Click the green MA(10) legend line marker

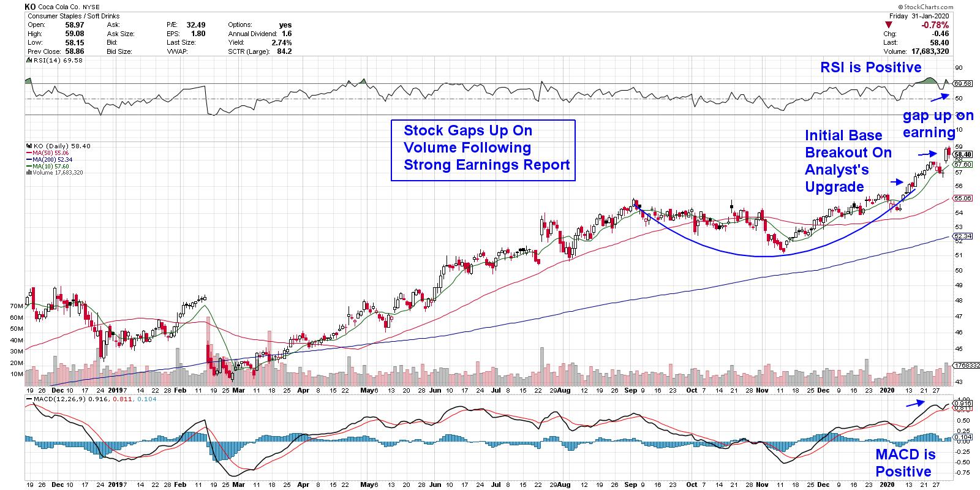28,166
